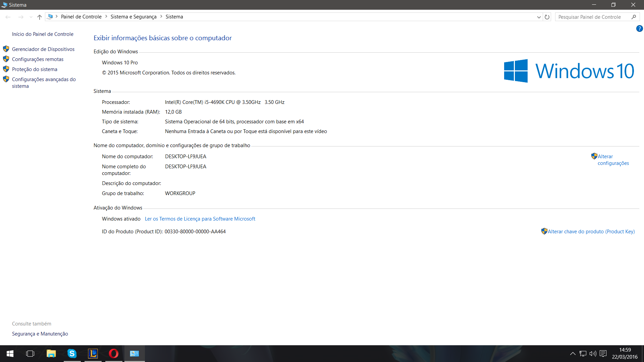The image size is (644, 362).
Task: Click shield icon beside Configurações remotas
Action: (6, 59)
